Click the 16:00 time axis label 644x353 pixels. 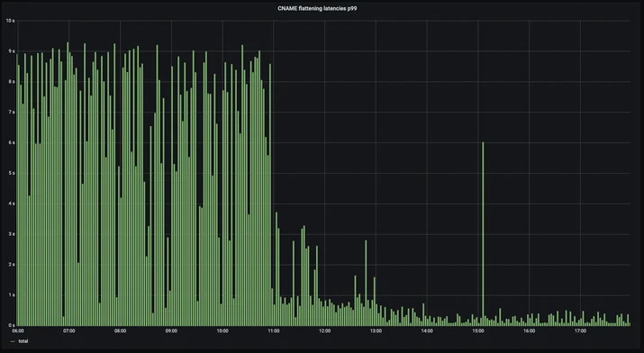[529, 330]
